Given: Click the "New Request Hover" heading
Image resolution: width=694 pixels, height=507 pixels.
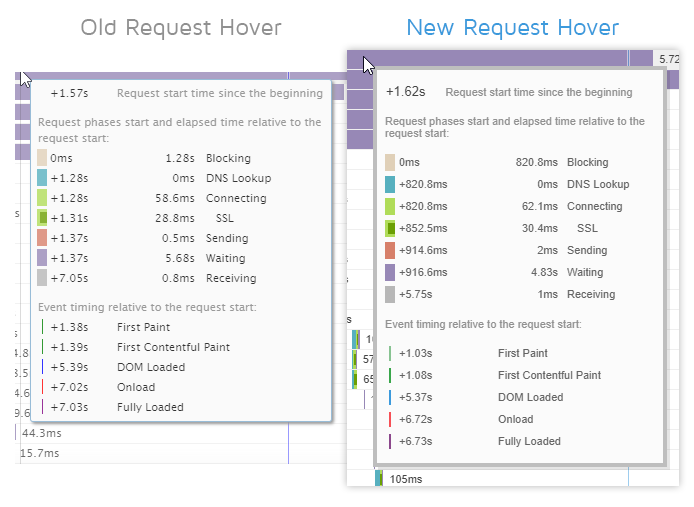Looking at the screenshot, I should point(512,28).
